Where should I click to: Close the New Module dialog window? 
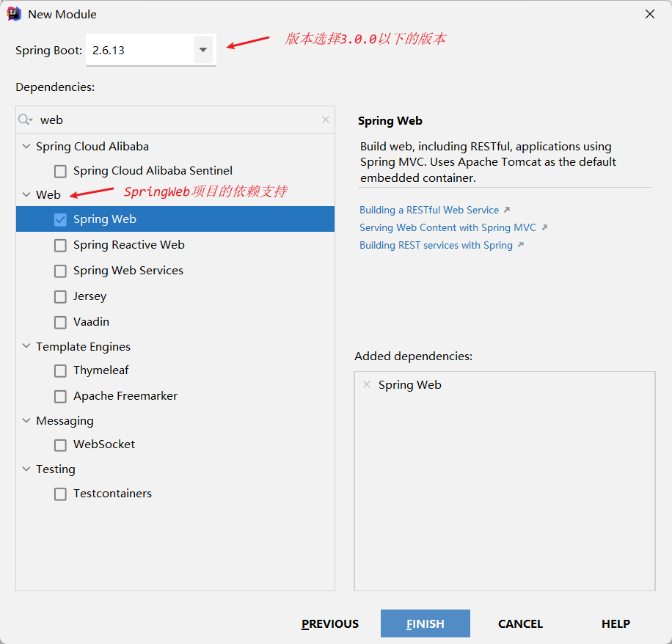[649, 14]
